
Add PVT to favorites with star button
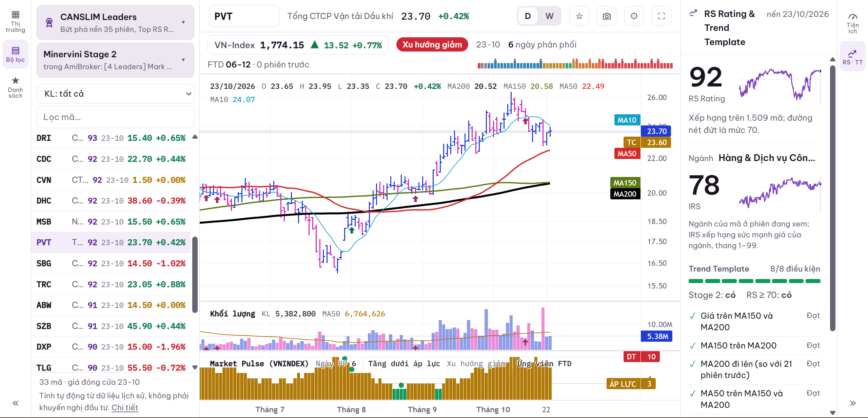579,16
